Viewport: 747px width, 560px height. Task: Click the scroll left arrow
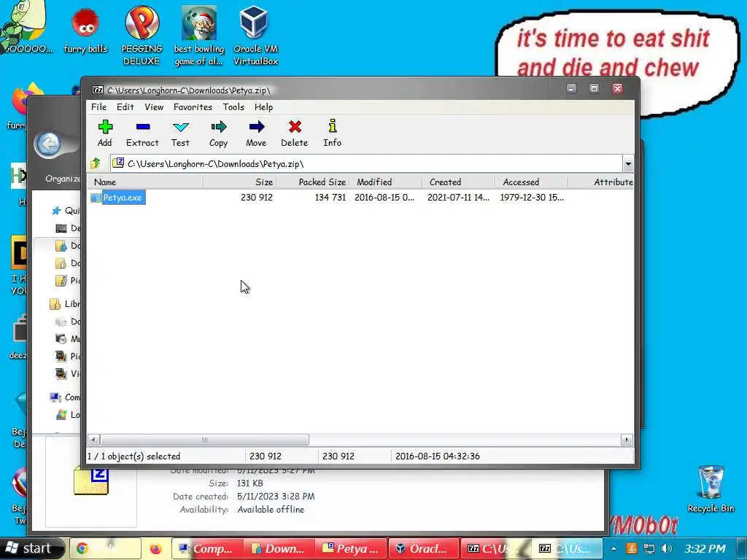(93, 440)
